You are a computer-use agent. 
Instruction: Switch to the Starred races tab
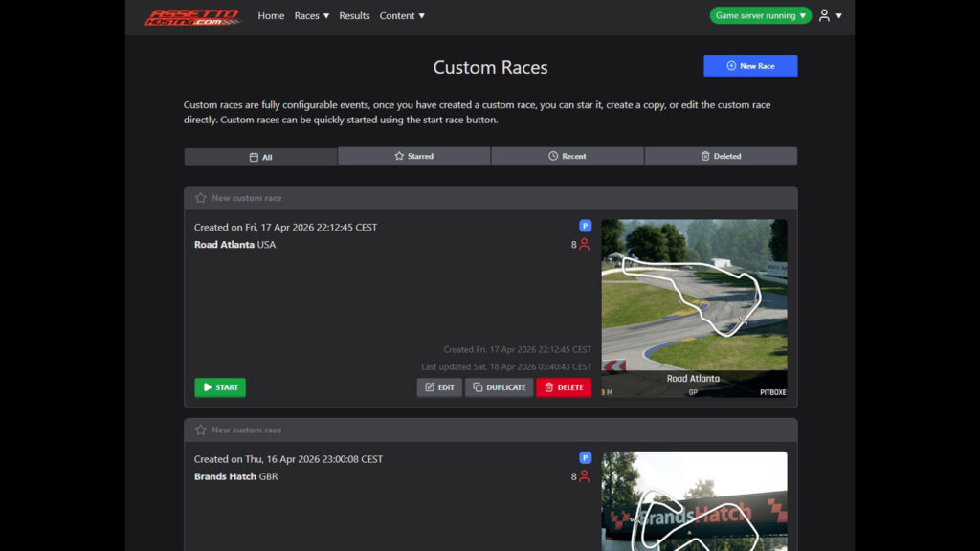(413, 156)
